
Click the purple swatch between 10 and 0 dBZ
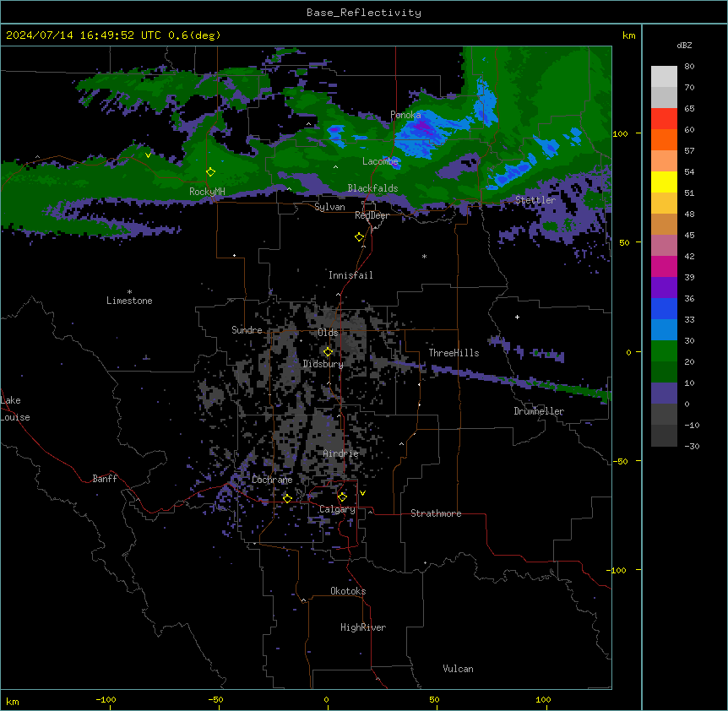click(x=664, y=393)
